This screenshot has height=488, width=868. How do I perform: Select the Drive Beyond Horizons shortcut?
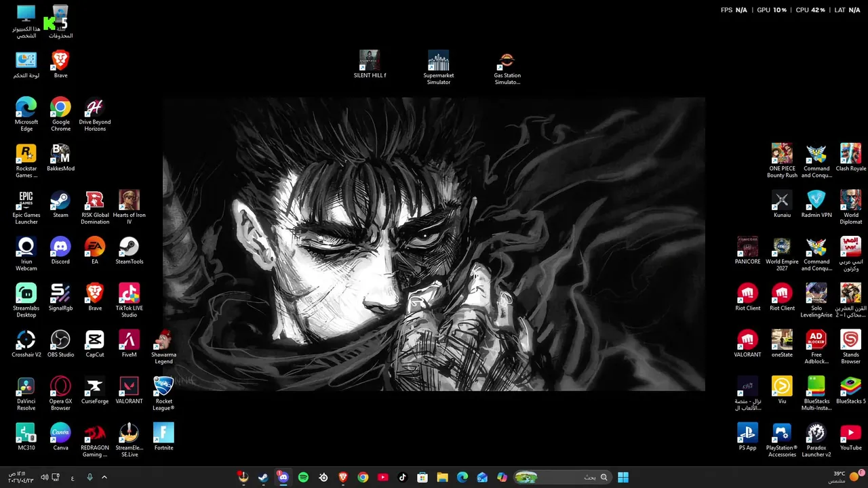point(95,115)
